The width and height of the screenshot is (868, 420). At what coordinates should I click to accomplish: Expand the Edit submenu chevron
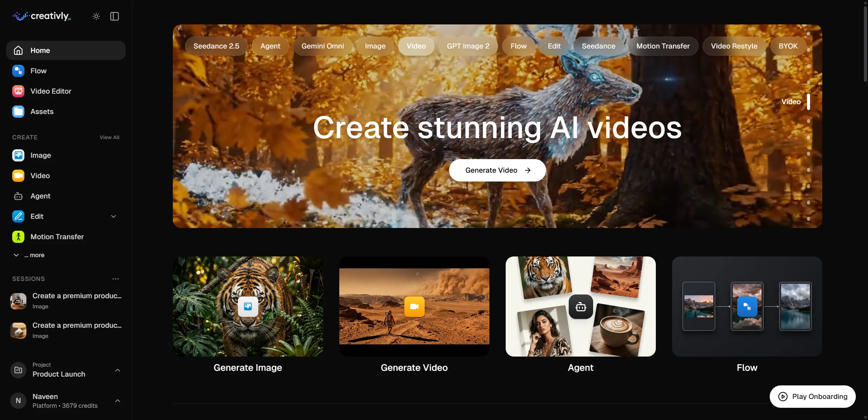click(114, 216)
